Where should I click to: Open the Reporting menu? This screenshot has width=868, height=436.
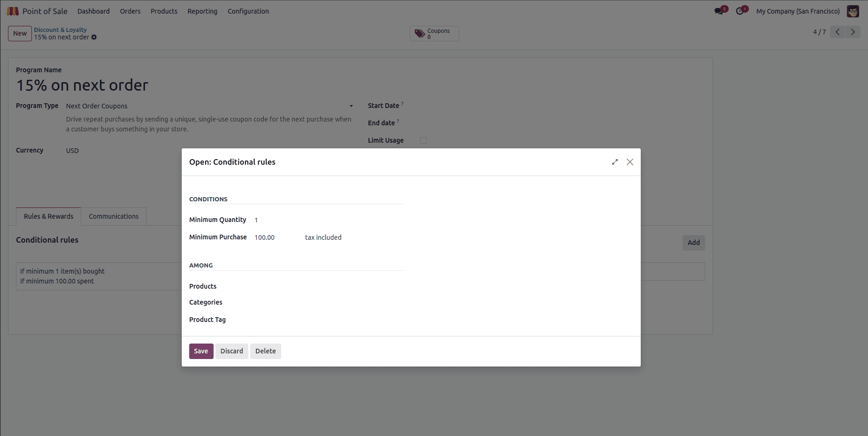[202, 11]
